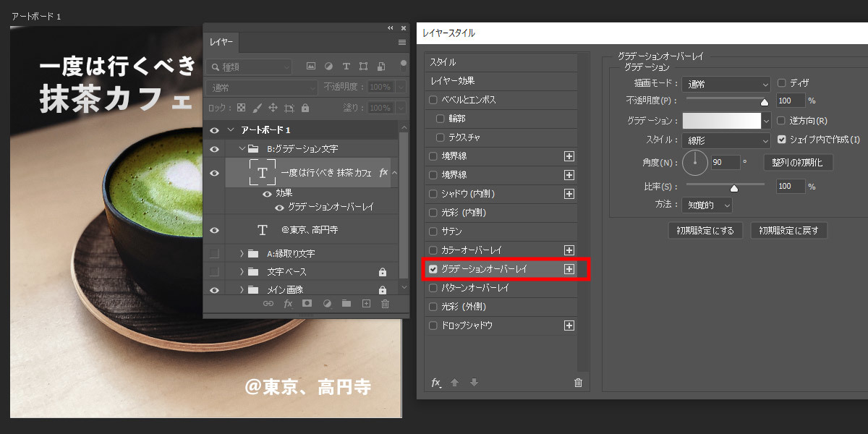868x434 pixels.
Task: Collapse the Layers panel with double-arrow icon
Action: 391,28
